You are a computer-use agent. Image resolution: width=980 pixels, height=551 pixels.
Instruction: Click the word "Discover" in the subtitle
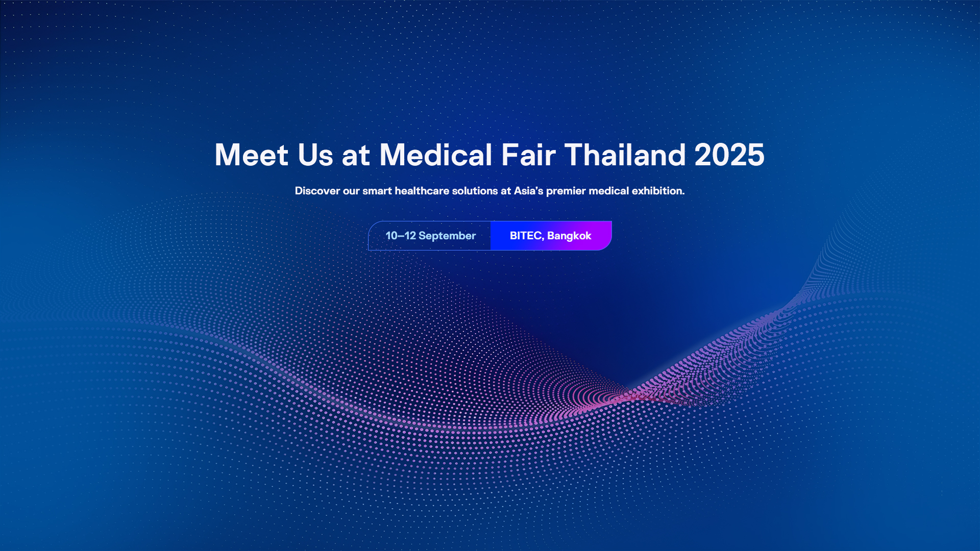pos(317,191)
